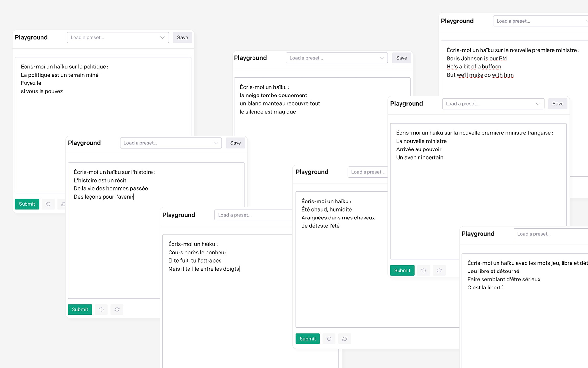This screenshot has width=588, height=368.
Task: Expand preset dropdown above the 'la neige tombe' haiku
Action: coord(336,58)
